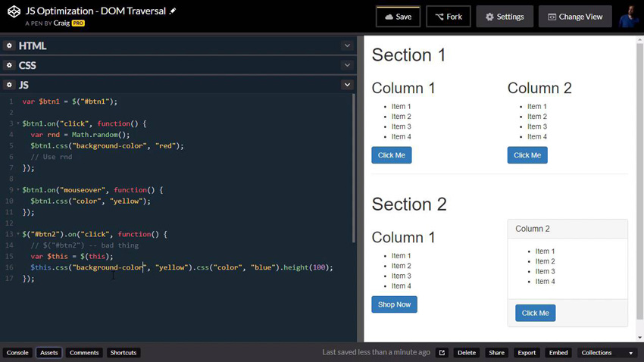The image size is (644, 362).
Task: Open the Assets panel
Action: (x=49, y=353)
